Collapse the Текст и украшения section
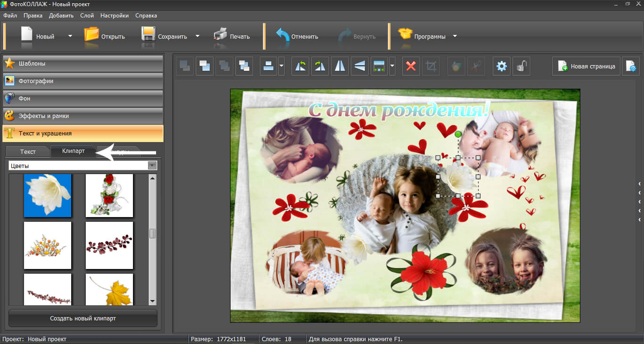 [x=83, y=133]
